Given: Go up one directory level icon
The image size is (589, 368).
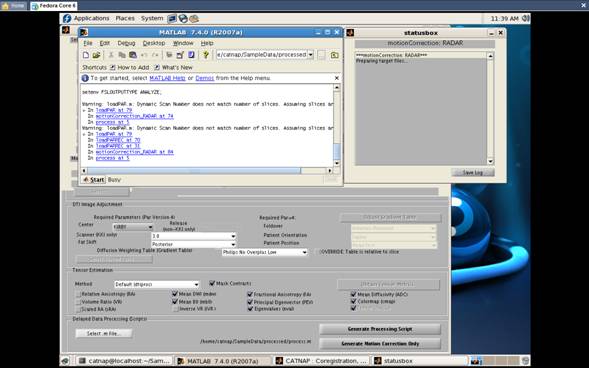Looking at the screenshot, I should tap(334, 55).
